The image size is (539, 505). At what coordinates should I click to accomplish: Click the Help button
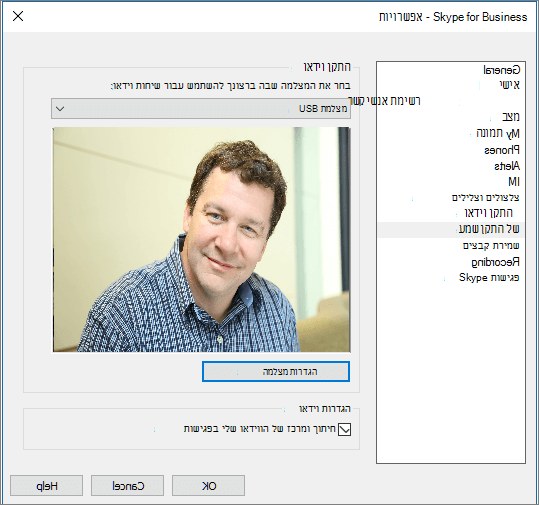click(47, 485)
